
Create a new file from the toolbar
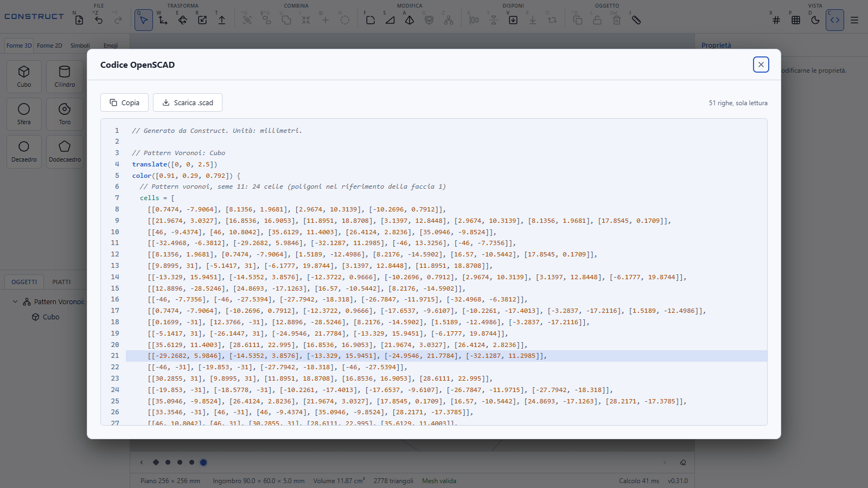tap(79, 20)
